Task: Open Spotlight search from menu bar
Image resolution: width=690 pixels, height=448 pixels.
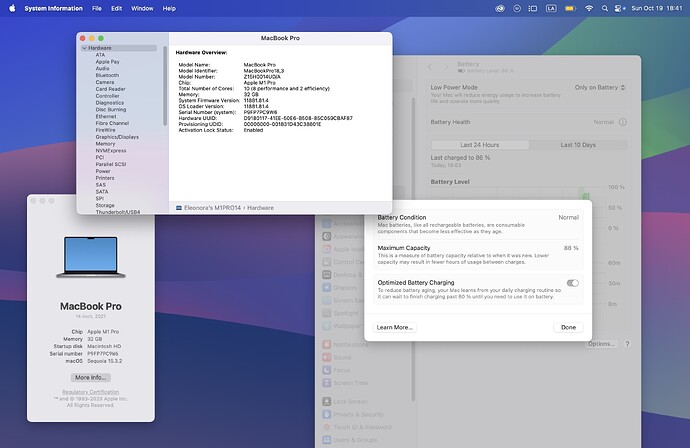Action: 606,8
